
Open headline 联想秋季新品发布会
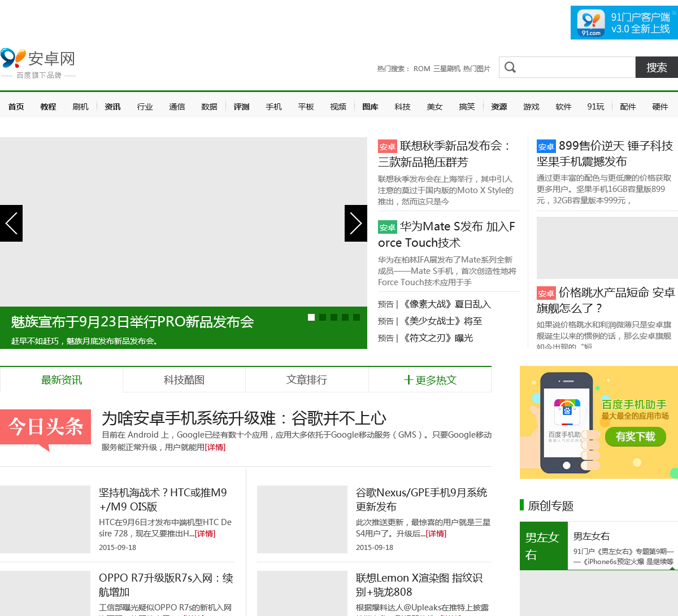(445, 154)
